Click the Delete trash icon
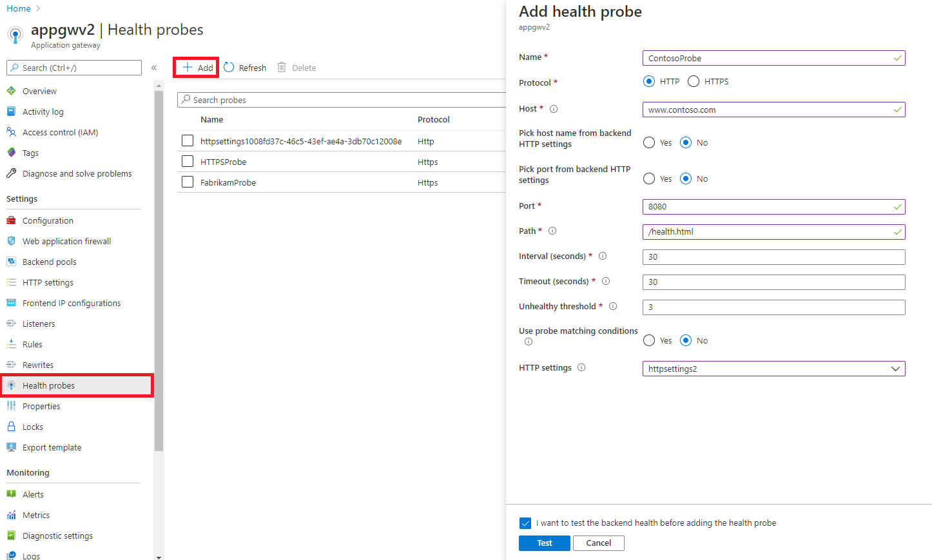The height and width of the screenshot is (560, 932). point(282,68)
